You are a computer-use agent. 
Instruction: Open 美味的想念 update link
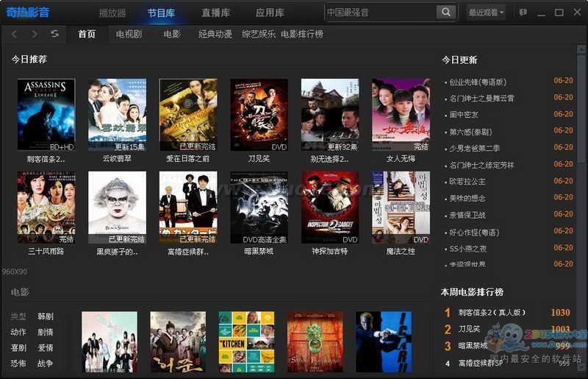pyautogui.click(x=467, y=198)
